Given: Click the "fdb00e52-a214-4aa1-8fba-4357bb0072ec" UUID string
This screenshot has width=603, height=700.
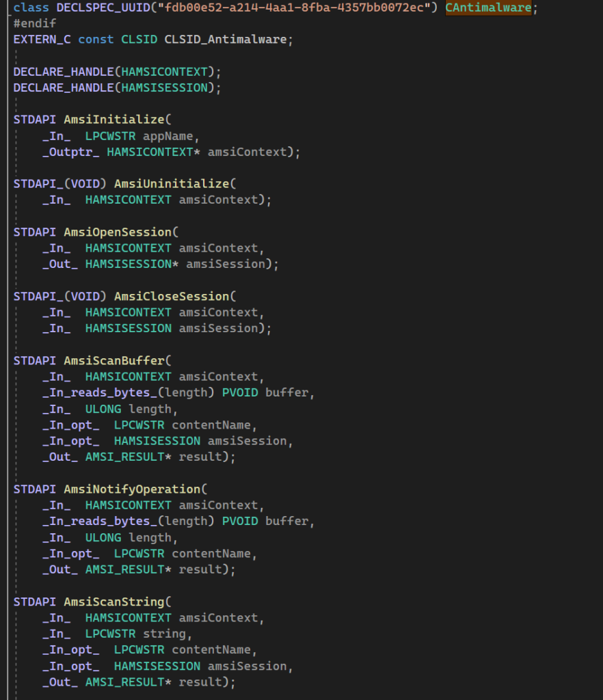Looking at the screenshot, I should (x=294, y=8).
